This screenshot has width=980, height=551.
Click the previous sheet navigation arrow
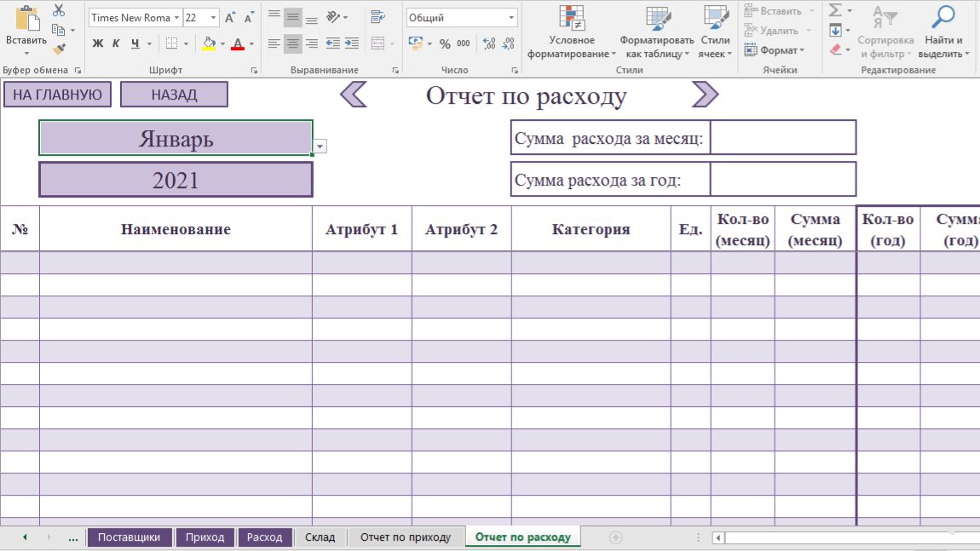(x=25, y=537)
